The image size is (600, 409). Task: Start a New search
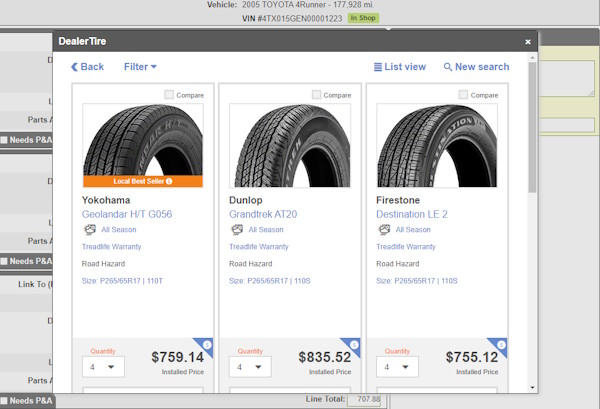476,67
